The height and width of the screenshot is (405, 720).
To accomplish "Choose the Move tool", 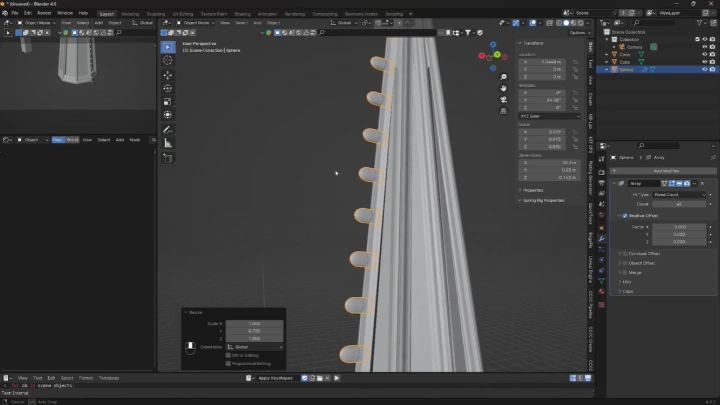I will click(x=168, y=75).
